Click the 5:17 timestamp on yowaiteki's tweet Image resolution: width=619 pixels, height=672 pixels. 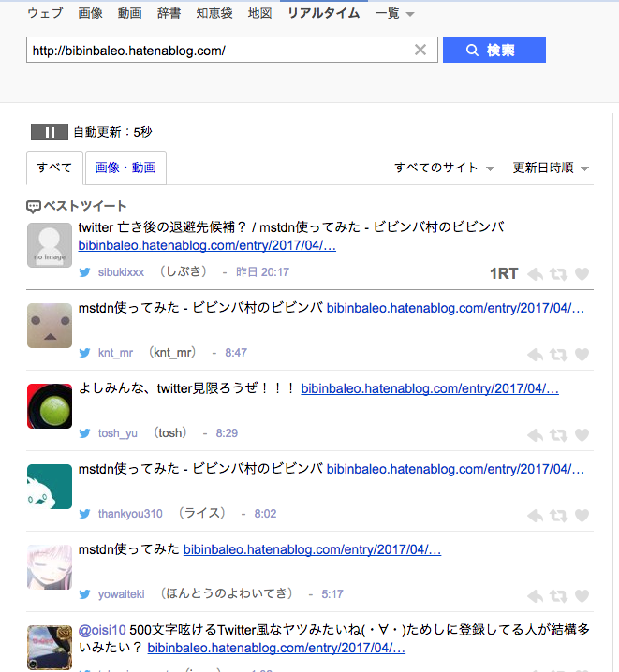pyautogui.click(x=332, y=594)
